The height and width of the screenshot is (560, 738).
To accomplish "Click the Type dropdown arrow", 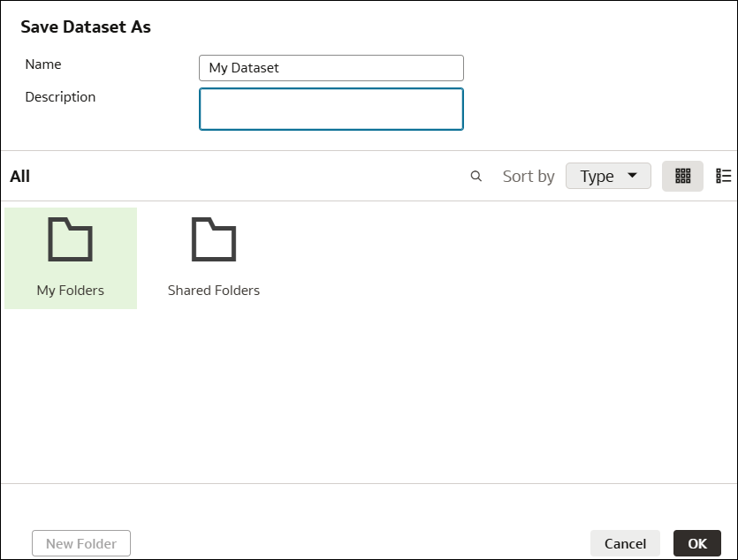I will tap(633, 176).
